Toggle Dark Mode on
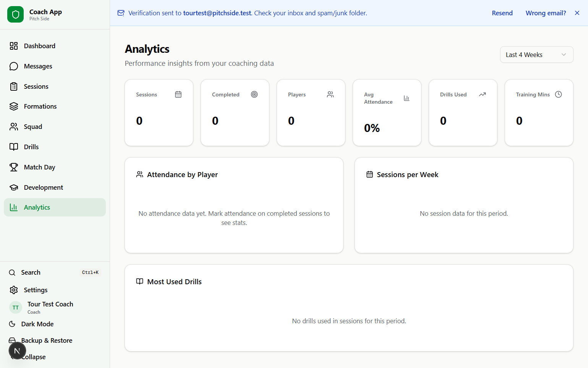The image size is (588, 368). [37, 324]
